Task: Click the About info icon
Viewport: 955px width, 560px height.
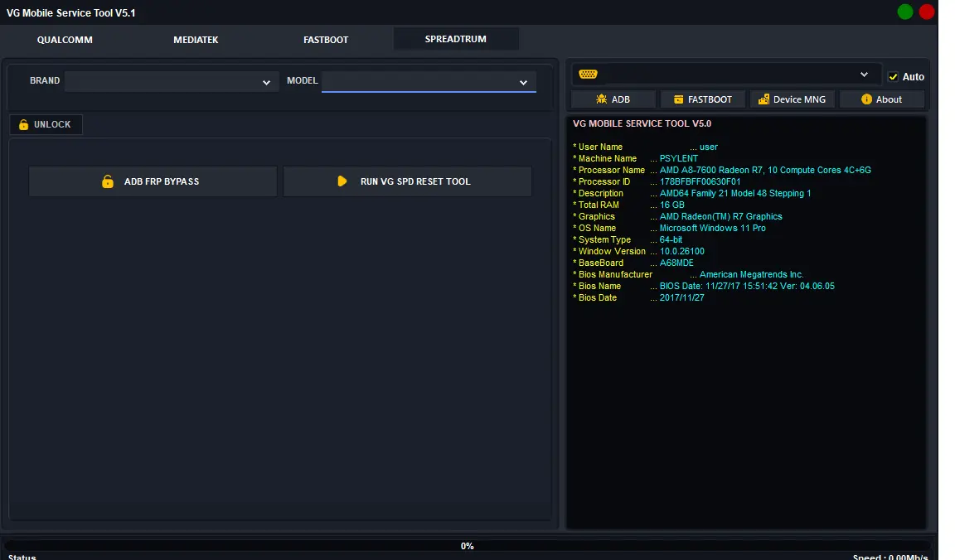Action: click(x=866, y=99)
